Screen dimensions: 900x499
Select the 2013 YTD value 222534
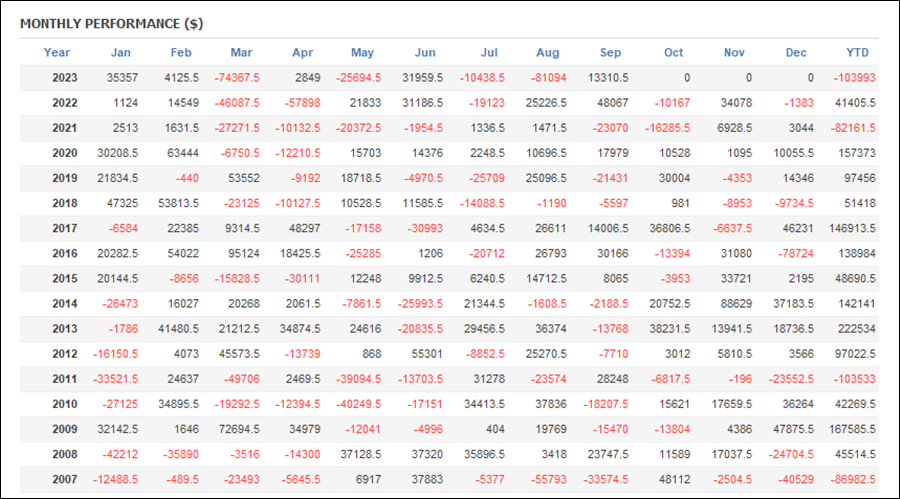857,329
